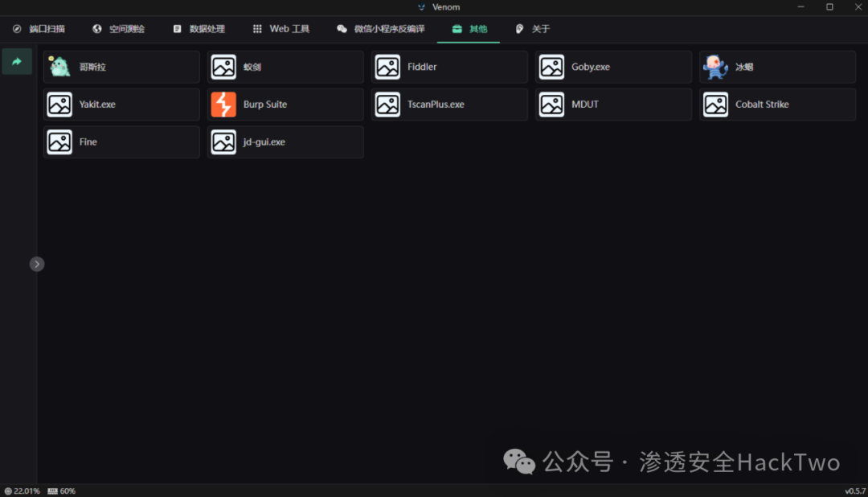868x497 pixels.
Task: Click the MDUT placeholder image icon
Action: (x=551, y=105)
